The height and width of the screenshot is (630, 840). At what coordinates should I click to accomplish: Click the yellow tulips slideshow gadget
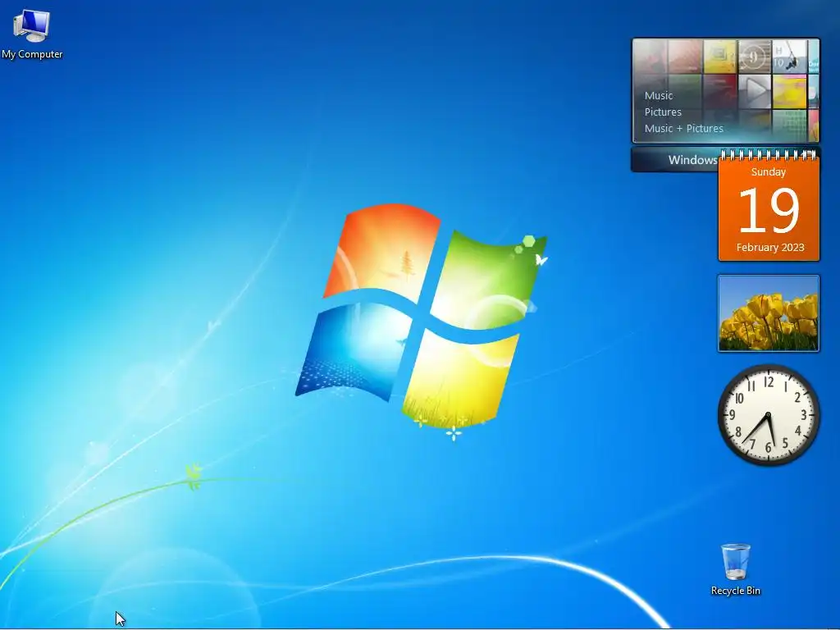(768, 313)
